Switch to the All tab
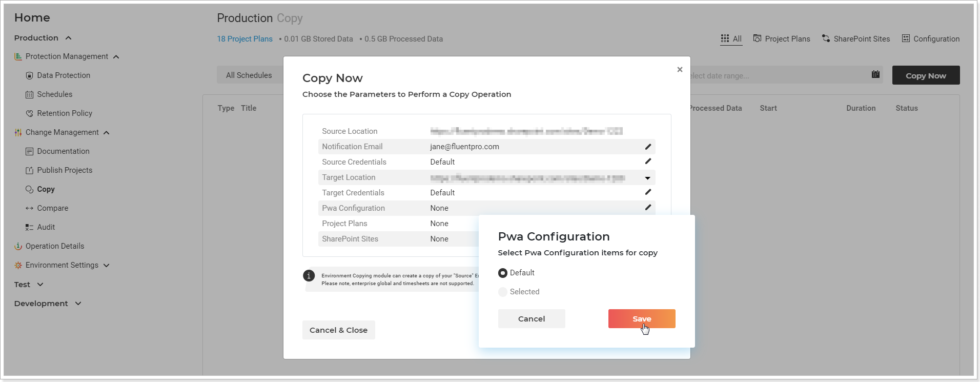 point(731,39)
